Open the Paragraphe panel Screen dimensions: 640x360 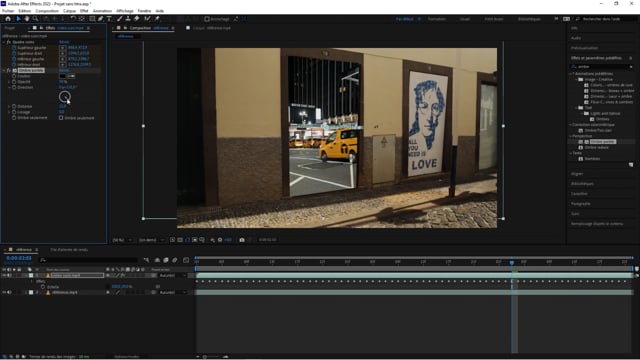[x=580, y=204]
